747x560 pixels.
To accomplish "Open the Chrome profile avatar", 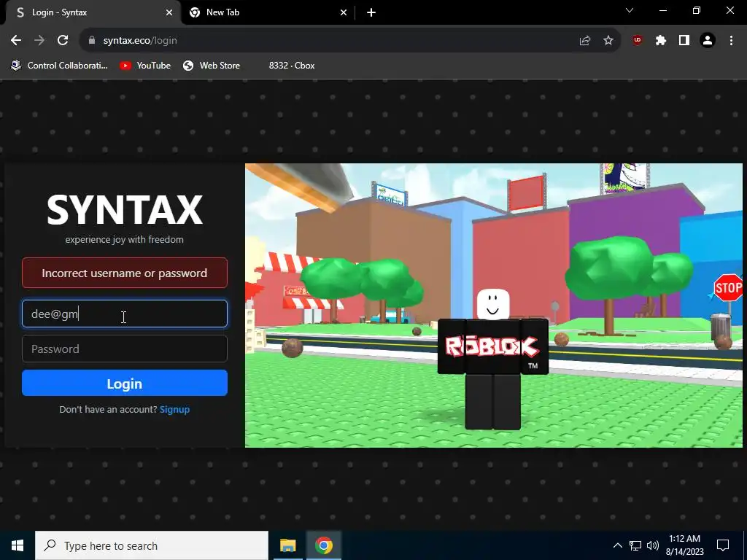I will coord(708,41).
